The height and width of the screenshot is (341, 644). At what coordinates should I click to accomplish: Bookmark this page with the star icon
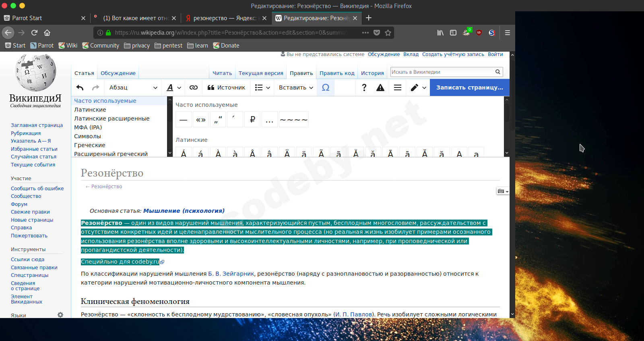coord(388,33)
